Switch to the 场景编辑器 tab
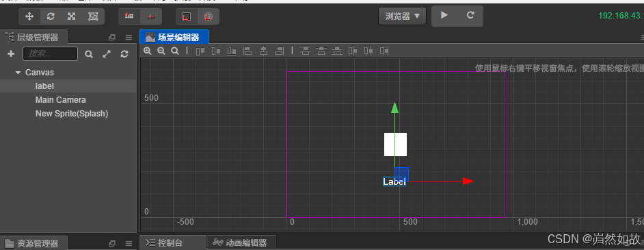 pyautogui.click(x=174, y=38)
